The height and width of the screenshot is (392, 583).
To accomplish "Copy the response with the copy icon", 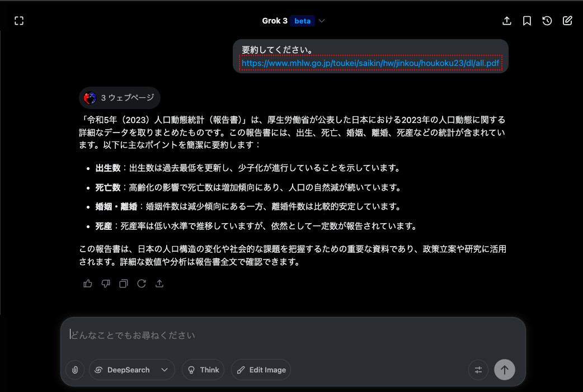I will pyautogui.click(x=124, y=284).
